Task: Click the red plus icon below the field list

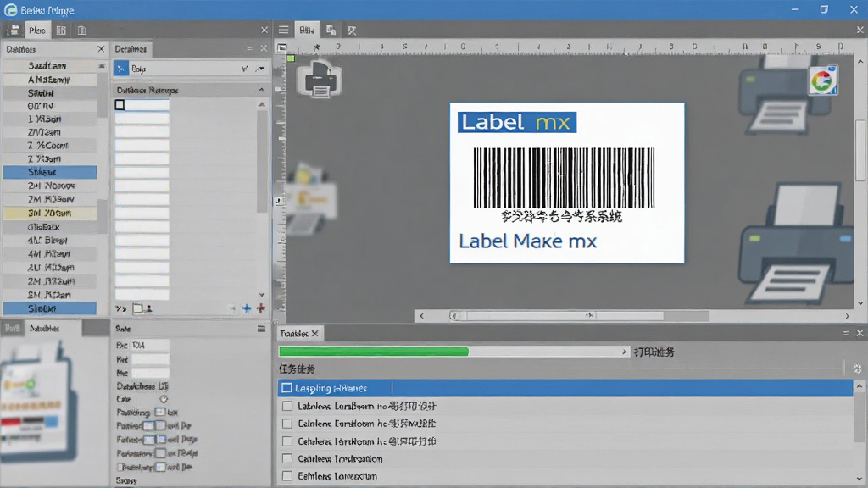Action: click(261, 308)
